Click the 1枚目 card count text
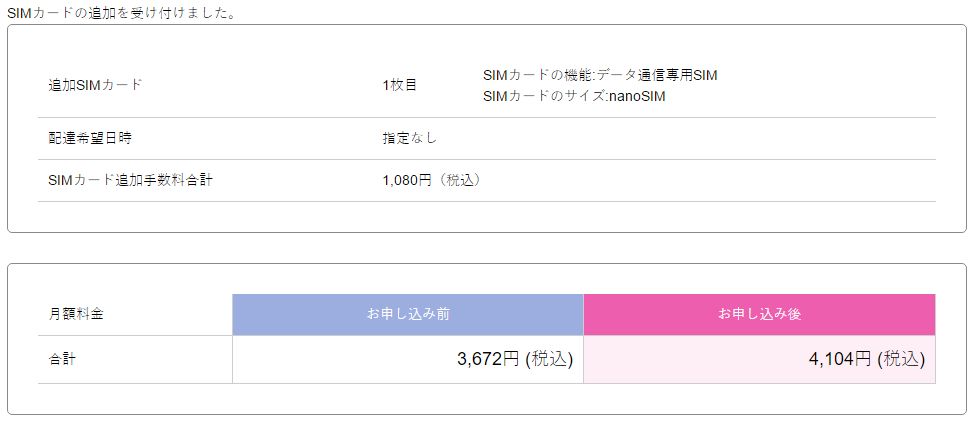This screenshot has width=975, height=432. pyautogui.click(x=400, y=85)
